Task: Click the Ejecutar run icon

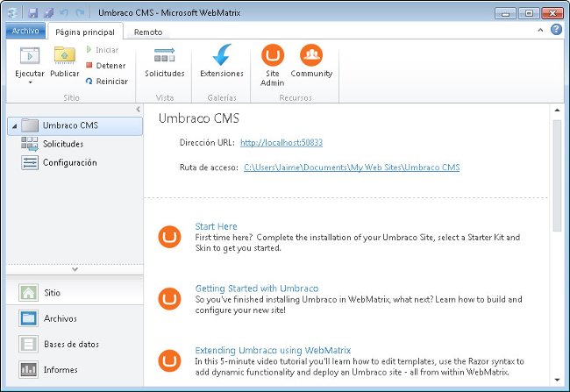Action: click(30, 56)
